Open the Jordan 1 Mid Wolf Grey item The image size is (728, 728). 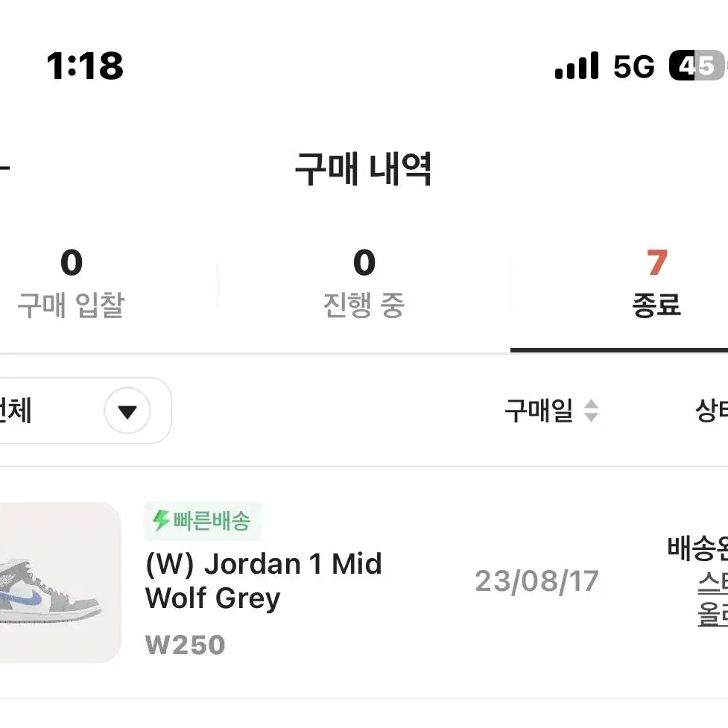coord(264,580)
